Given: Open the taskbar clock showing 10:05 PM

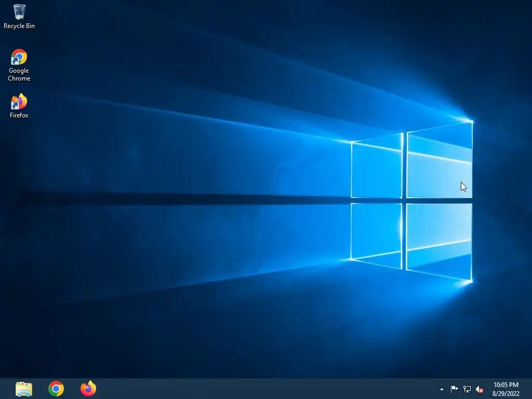Looking at the screenshot, I should pos(506,389).
